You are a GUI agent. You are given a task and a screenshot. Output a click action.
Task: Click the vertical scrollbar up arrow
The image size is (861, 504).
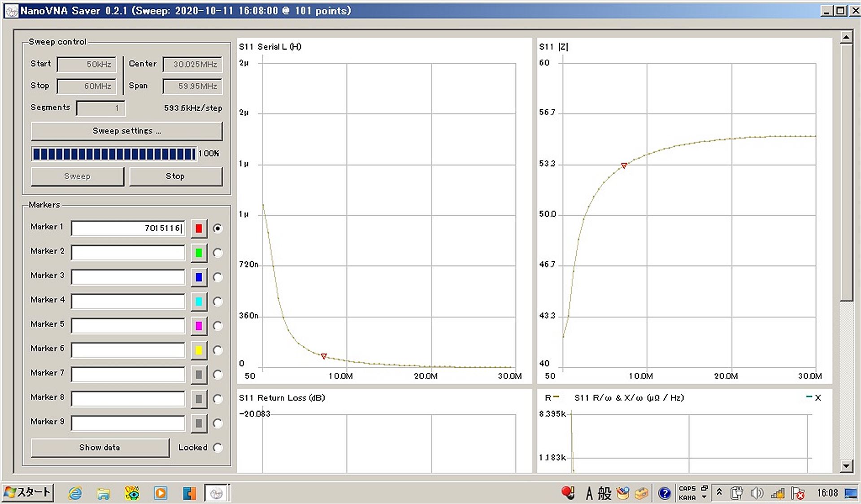point(846,37)
